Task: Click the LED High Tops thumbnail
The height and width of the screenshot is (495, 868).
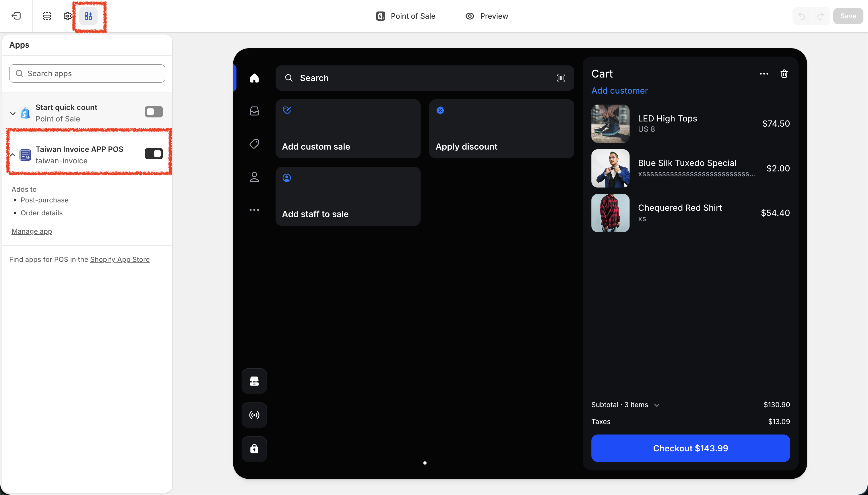Action: click(x=610, y=124)
